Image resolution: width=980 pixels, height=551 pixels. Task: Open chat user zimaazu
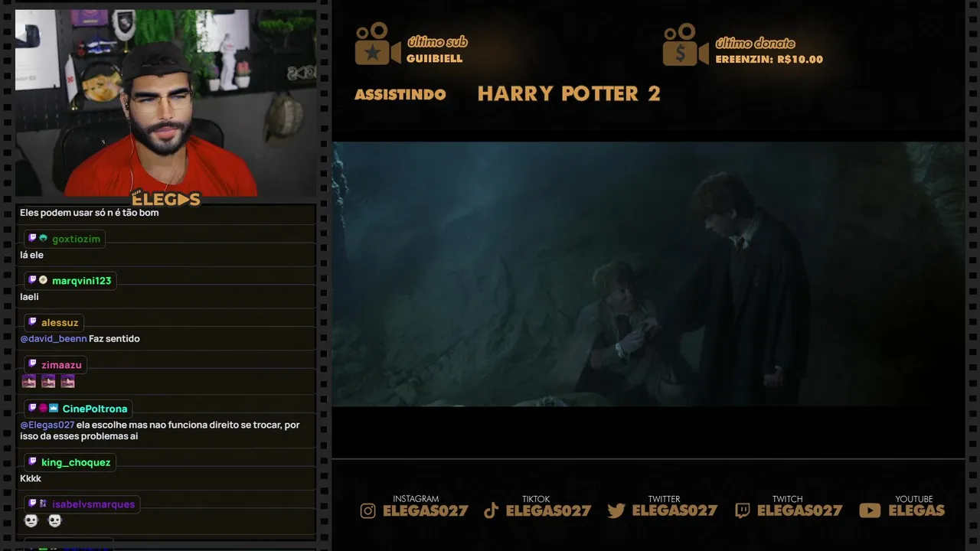[61, 365]
